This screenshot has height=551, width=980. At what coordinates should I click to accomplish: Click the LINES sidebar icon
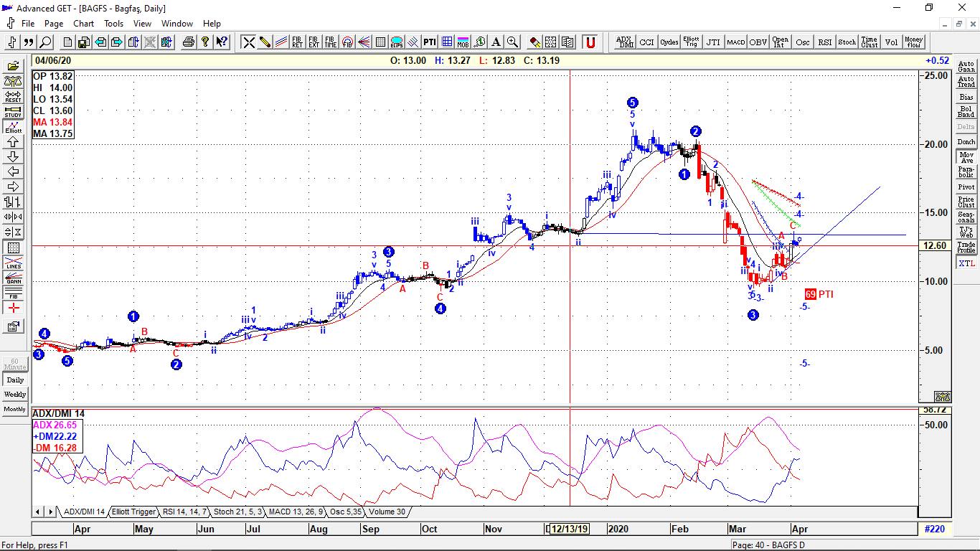coord(13,262)
